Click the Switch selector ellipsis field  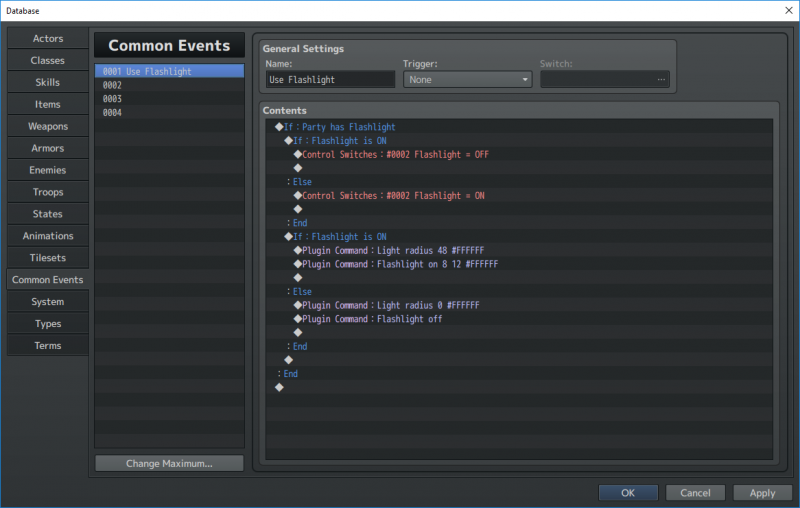tap(605, 80)
